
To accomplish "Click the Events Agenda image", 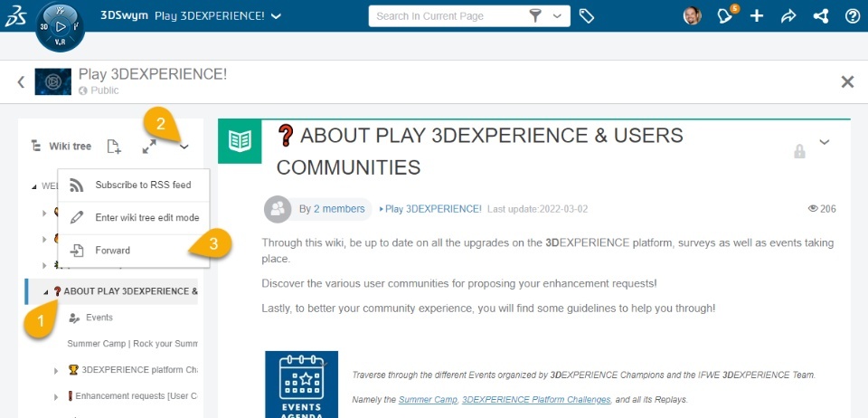I will tap(301, 385).
